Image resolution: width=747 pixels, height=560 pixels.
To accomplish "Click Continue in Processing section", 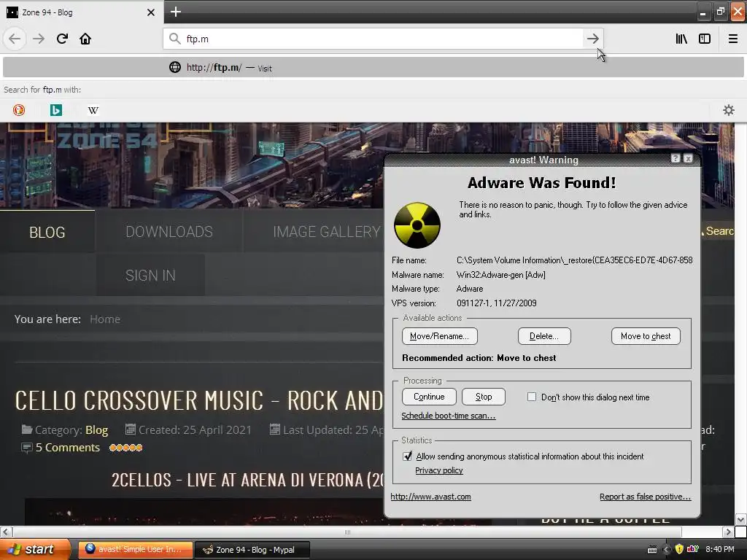I will pyautogui.click(x=429, y=397).
